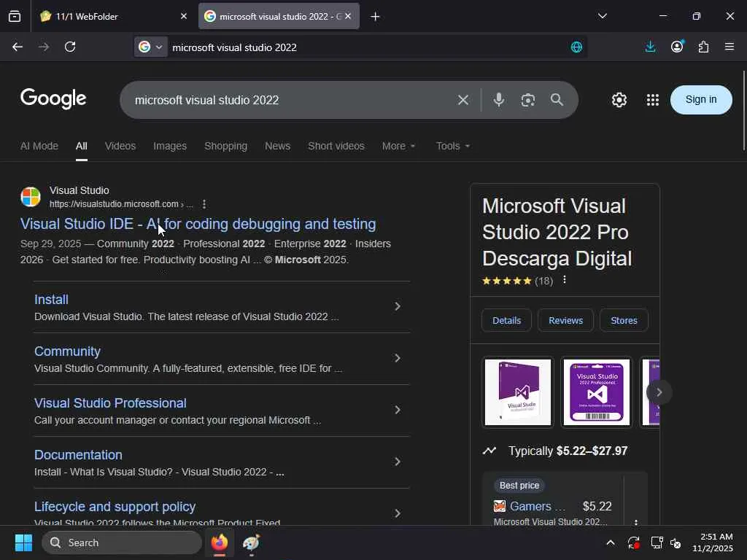Submit search with magnifier icon
This screenshot has height=560, width=747.
click(x=557, y=100)
